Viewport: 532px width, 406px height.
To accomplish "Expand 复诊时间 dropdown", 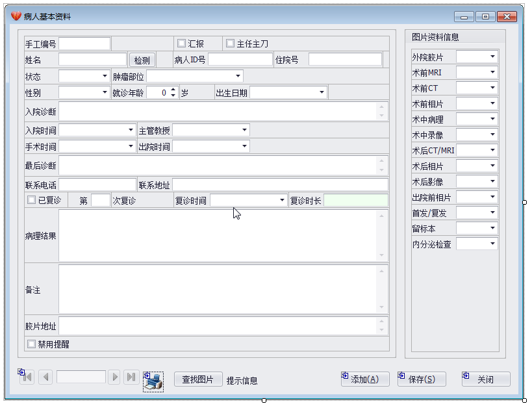I will click(282, 200).
